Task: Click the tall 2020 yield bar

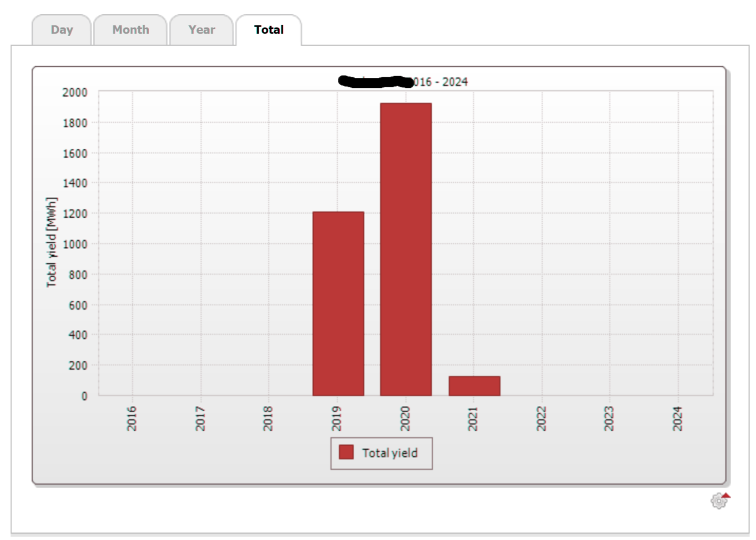Action: pyautogui.click(x=406, y=249)
